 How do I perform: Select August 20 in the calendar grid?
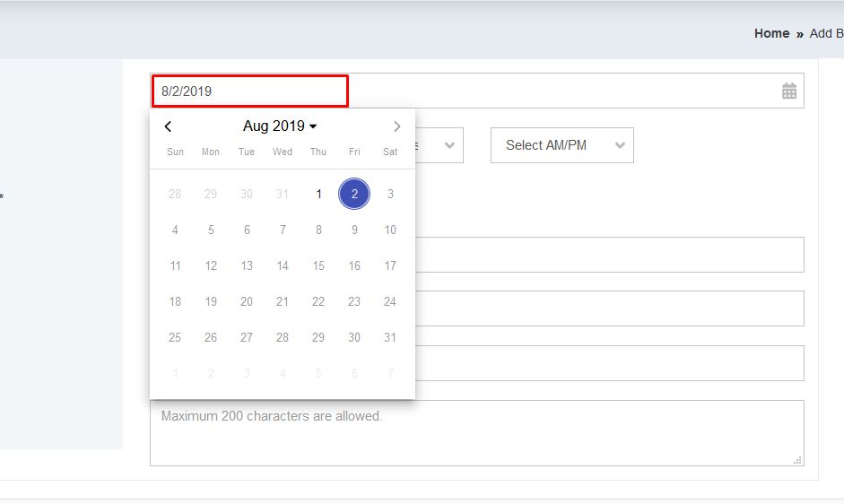(247, 301)
